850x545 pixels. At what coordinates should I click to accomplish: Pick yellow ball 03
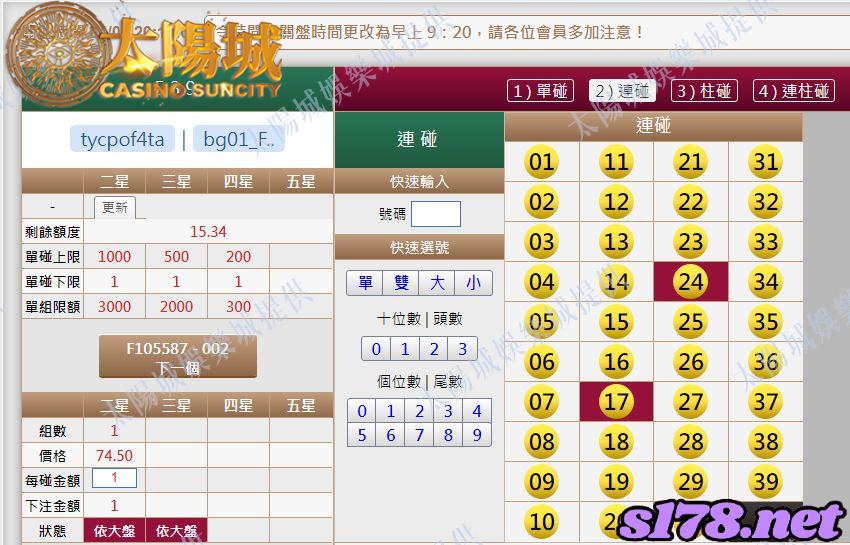tap(542, 242)
